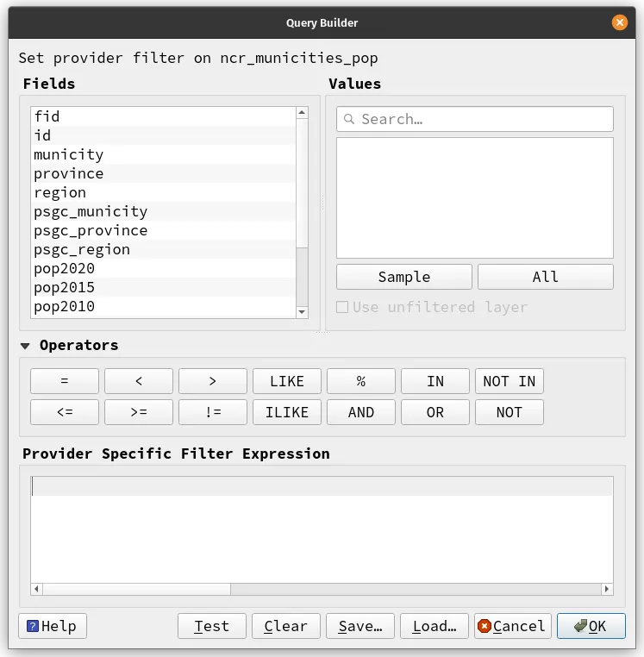Insert the LIKE operator
This screenshot has width=644, height=657.
click(x=287, y=381)
